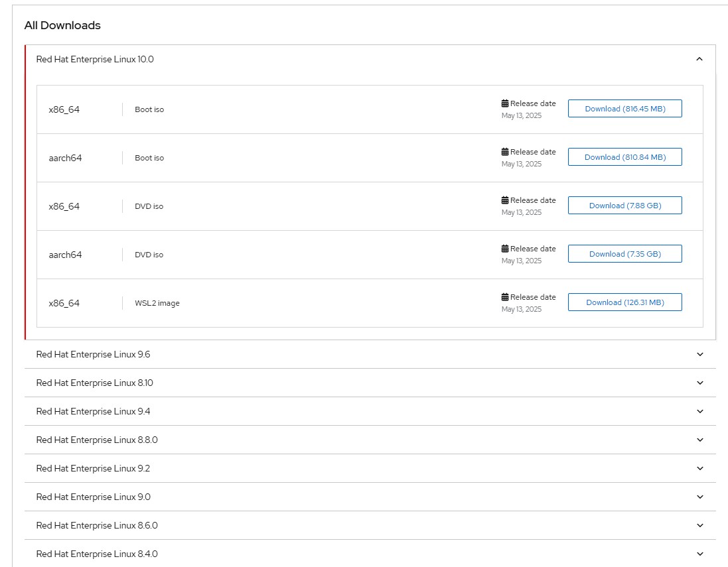Click the DVD iso label in aarch64 row
The width and height of the screenshot is (728, 567).
pos(149,255)
